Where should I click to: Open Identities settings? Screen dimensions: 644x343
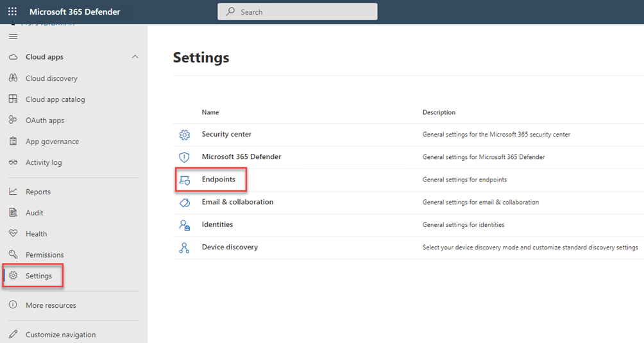coord(217,224)
